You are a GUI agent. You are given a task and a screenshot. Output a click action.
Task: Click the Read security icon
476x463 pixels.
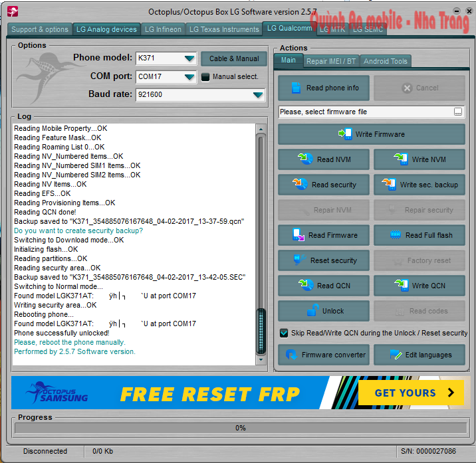[300, 184]
